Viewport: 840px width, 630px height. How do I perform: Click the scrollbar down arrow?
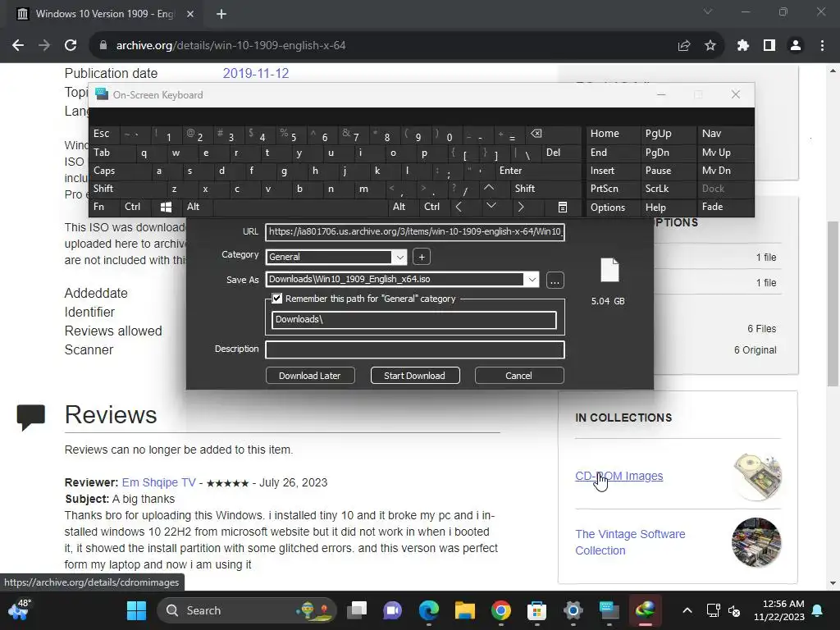click(833, 582)
